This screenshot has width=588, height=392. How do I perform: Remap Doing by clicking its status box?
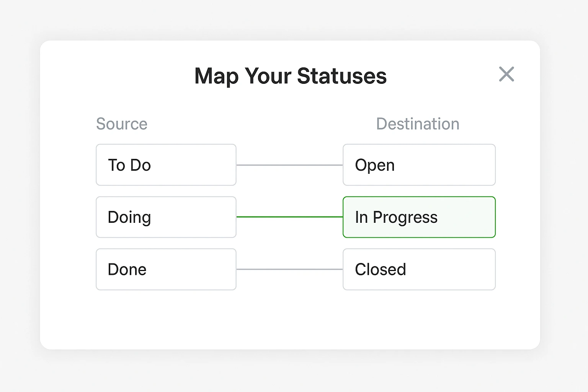(x=166, y=217)
